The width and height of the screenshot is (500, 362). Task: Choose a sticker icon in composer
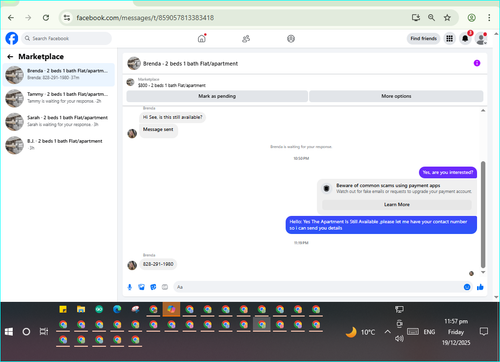(153, 287)
